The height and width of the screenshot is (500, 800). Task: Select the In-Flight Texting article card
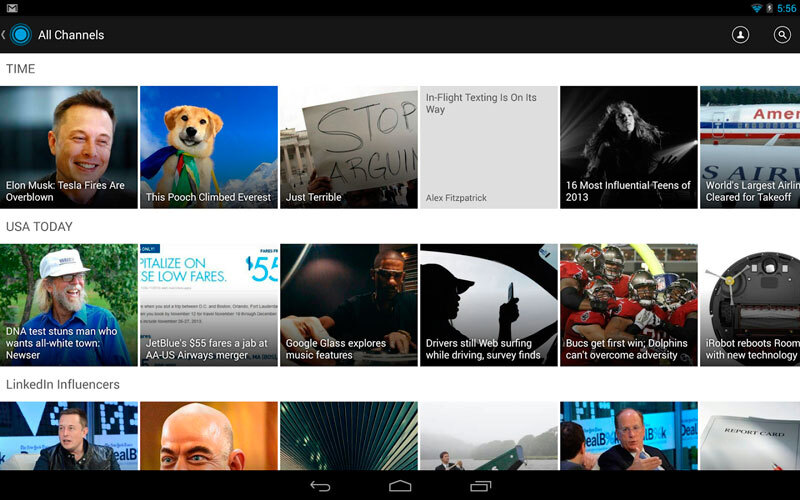click(x=488, y=147)
